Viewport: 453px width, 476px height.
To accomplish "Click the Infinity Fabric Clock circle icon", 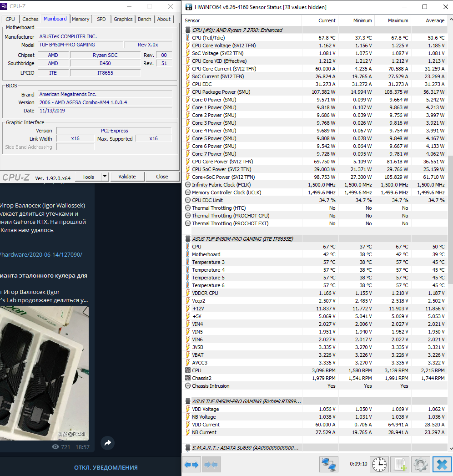I will pyautogui.click(x=187, y=185).
